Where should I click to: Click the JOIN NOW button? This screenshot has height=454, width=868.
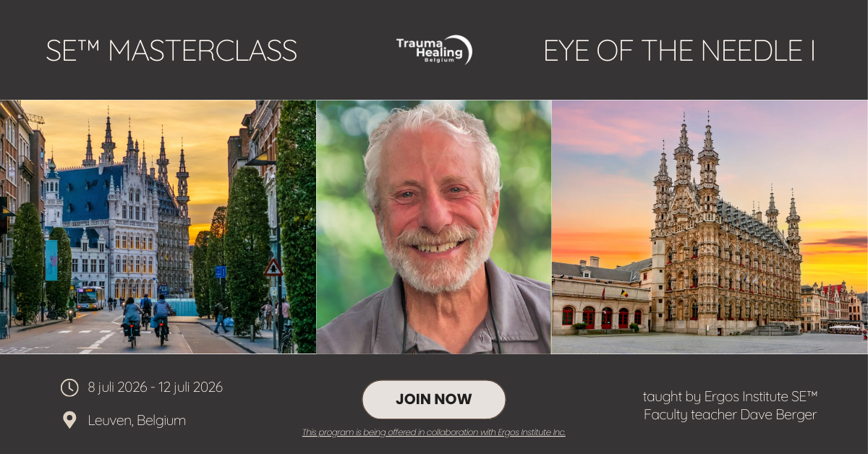(x=434, y=399)
